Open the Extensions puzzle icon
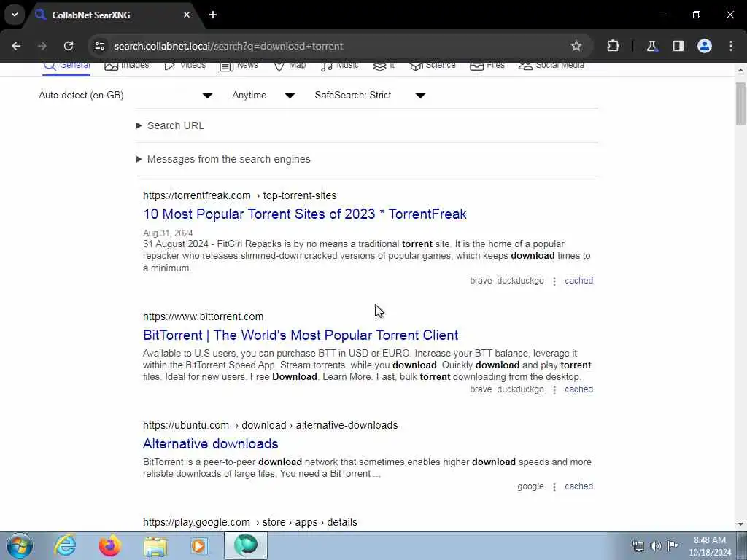Image resolution: width=747 pixels, height=560 pixels. [613, 46]
